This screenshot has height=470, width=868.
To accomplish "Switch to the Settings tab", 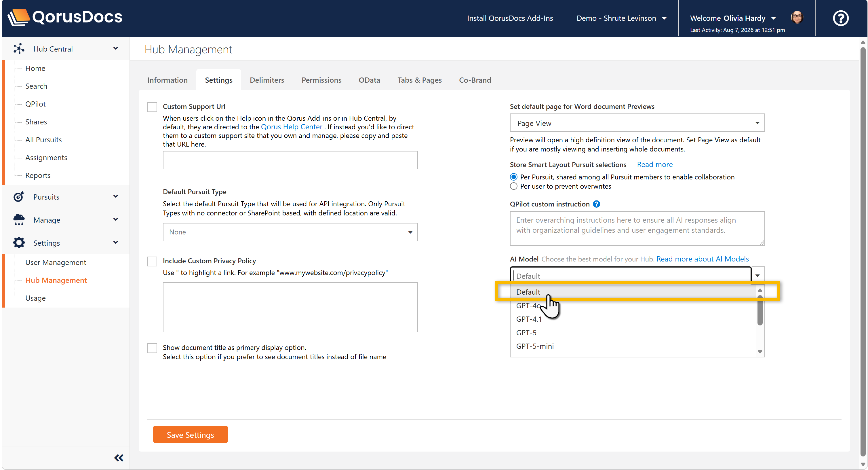I will (218, 80).
